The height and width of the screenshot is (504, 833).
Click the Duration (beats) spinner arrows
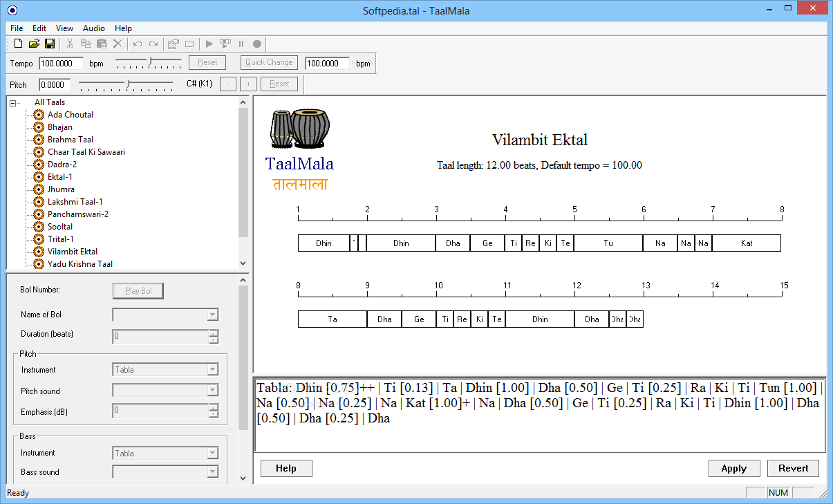[214, 337]
